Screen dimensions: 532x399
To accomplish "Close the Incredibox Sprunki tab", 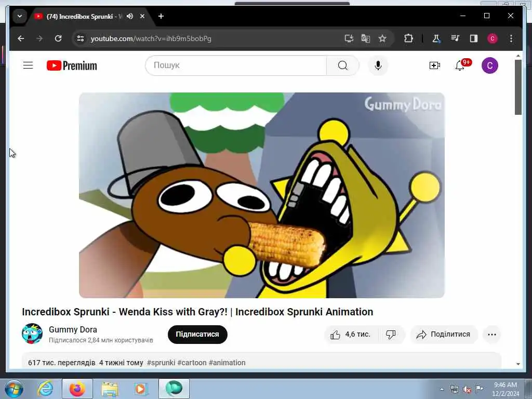I will pyautogui.click(x=142, y=16).
